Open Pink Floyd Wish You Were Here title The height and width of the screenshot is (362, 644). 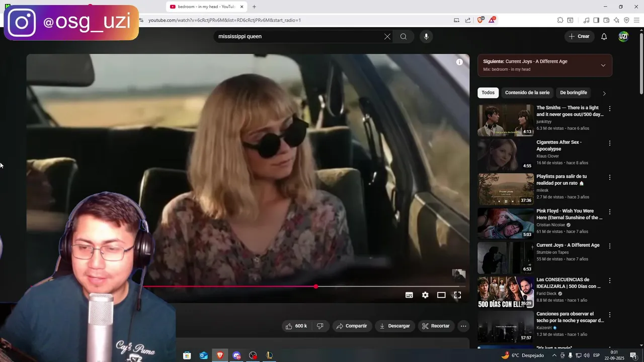[569, 214]
